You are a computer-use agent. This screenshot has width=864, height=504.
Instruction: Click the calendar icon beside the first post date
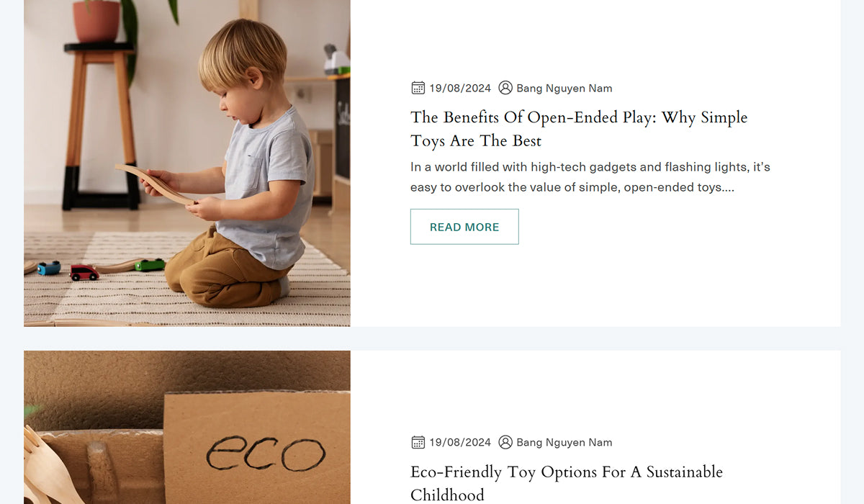(x=418, y=88)
